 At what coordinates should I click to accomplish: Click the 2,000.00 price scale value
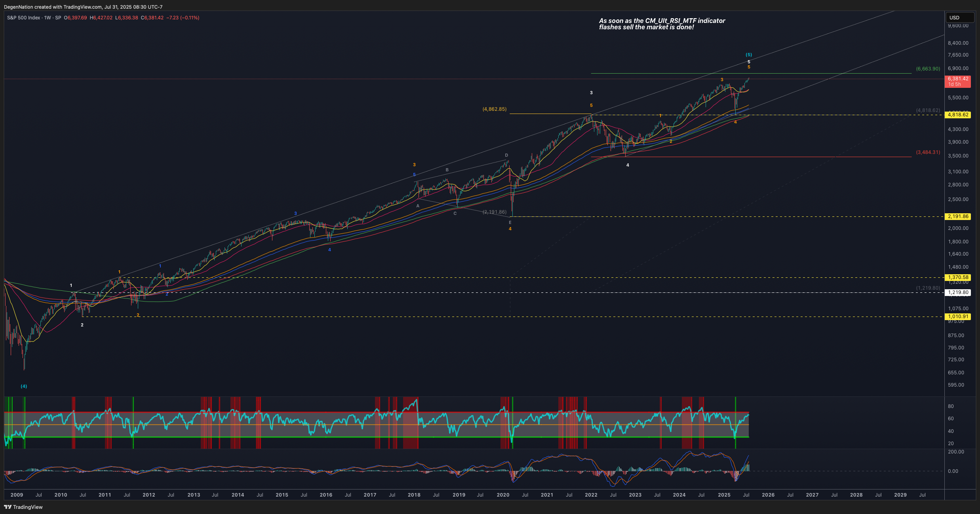pos(958,228)
